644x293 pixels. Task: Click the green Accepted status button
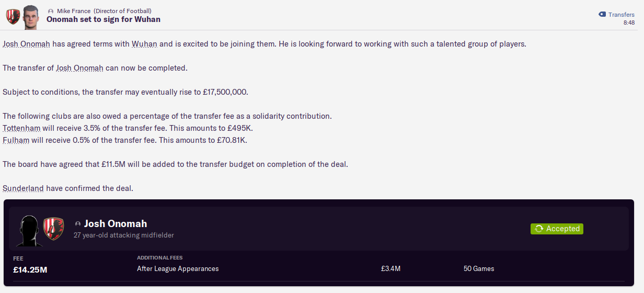[x=557, y=229]
